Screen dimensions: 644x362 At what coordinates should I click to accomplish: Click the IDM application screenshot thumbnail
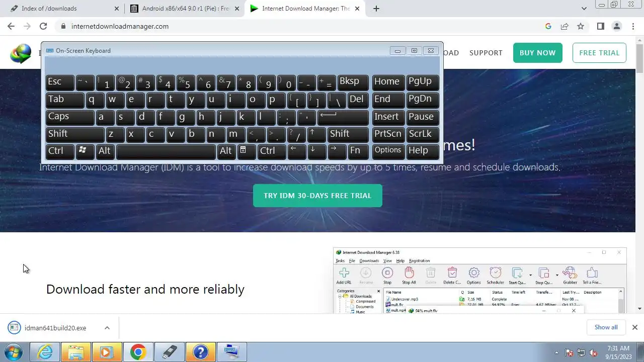coord(479,281)
